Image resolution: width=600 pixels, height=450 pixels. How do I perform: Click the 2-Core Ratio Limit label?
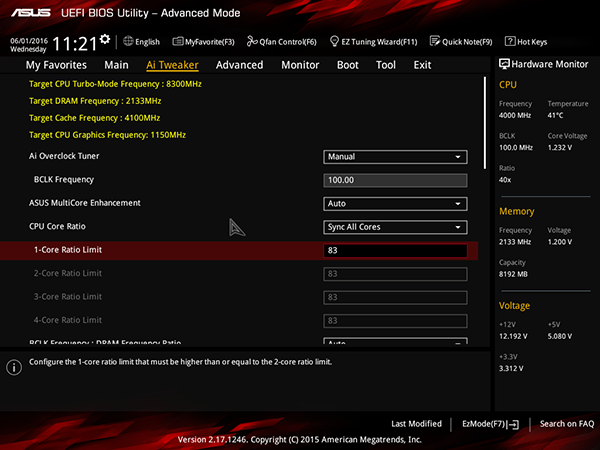[68, 273]
